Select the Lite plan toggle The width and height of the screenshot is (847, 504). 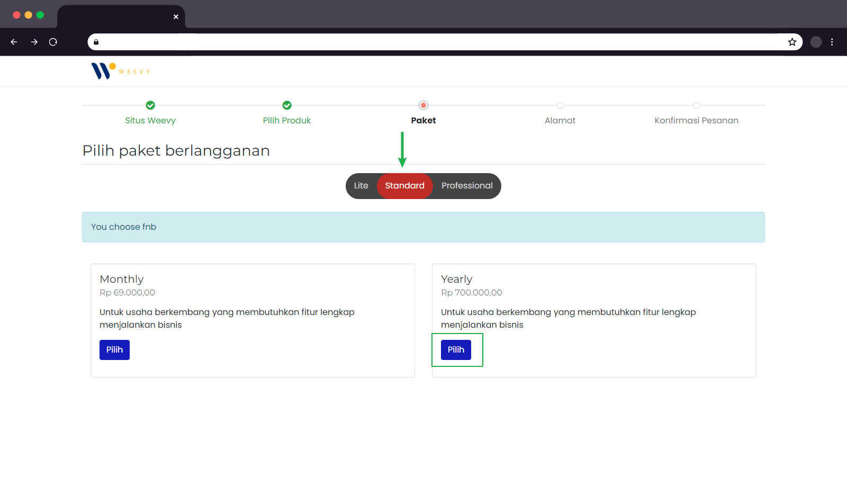point(361,186)
